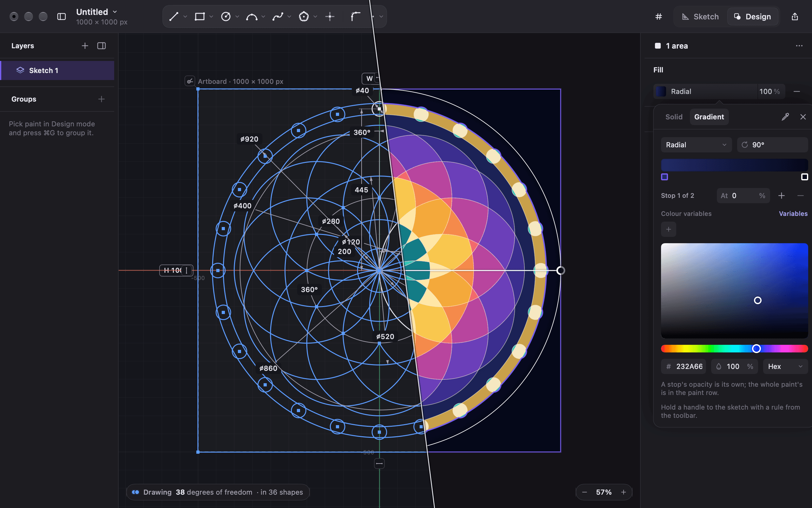Open the Hex colour format dropdown
This screenshot has height=508, width=812.
(x=785, y=366)
